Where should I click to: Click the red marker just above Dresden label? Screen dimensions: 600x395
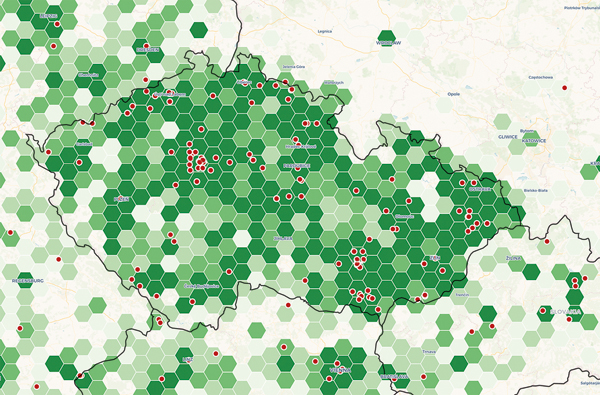point(146,46)
